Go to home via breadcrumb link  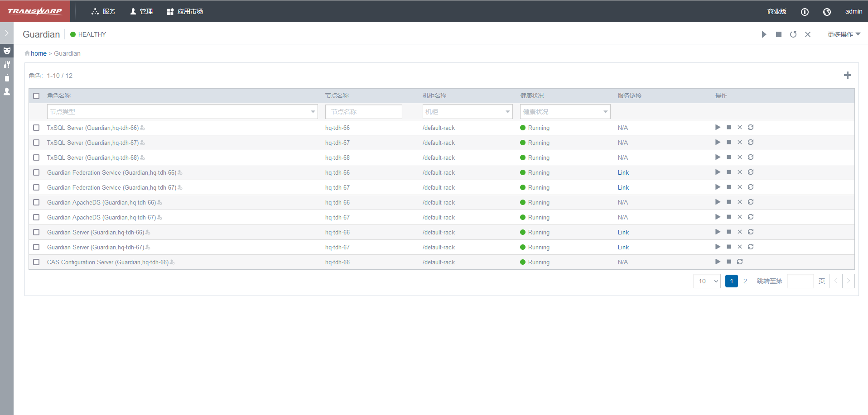coord(39,53)
